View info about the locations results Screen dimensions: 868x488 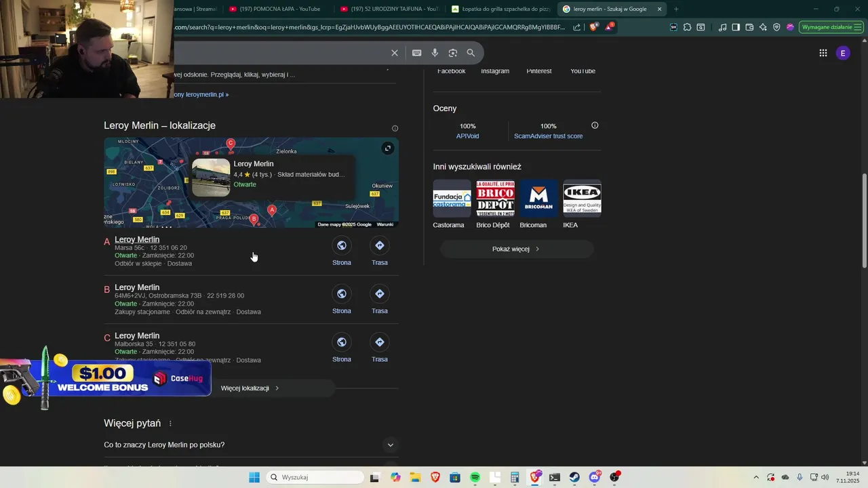tap(395, 128)
